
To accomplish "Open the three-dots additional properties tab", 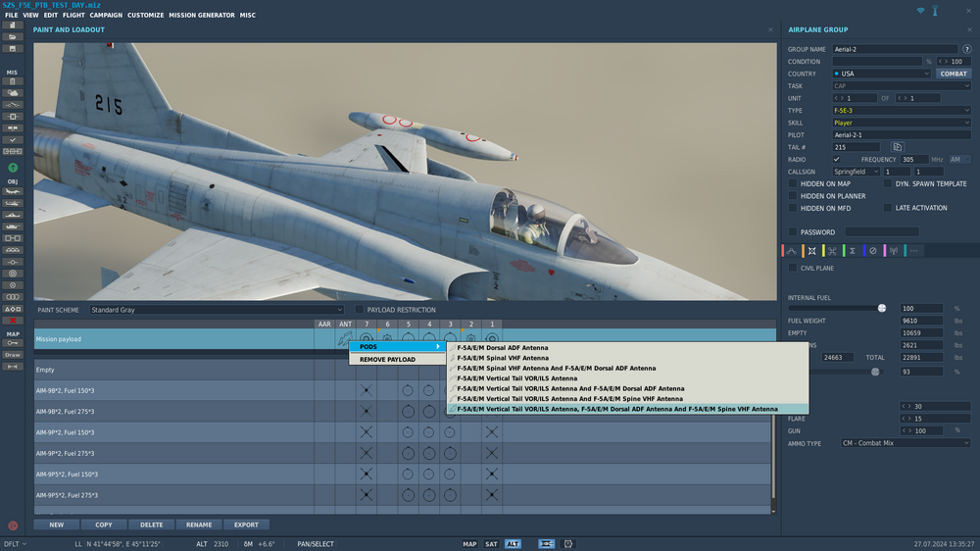I will tap(913, 251).
